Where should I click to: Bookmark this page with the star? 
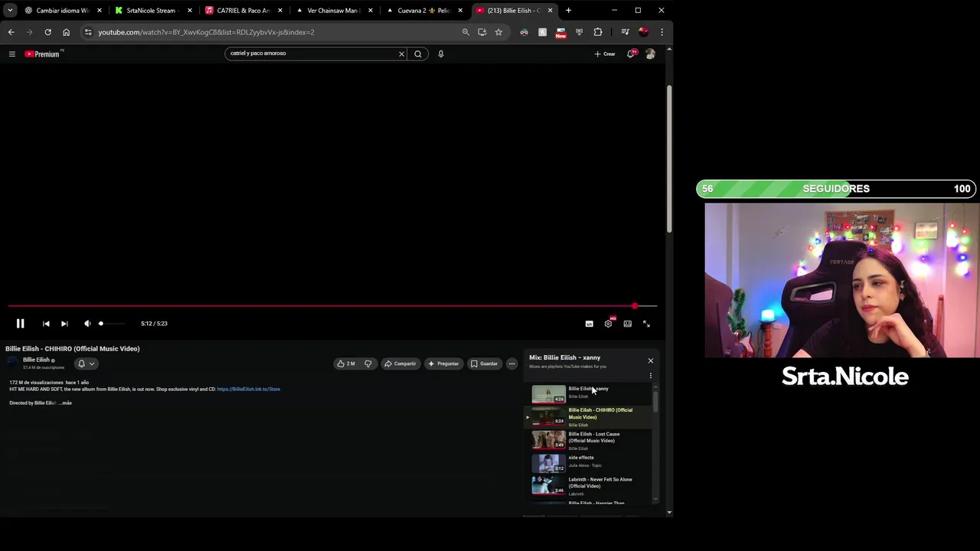(498, 32)
